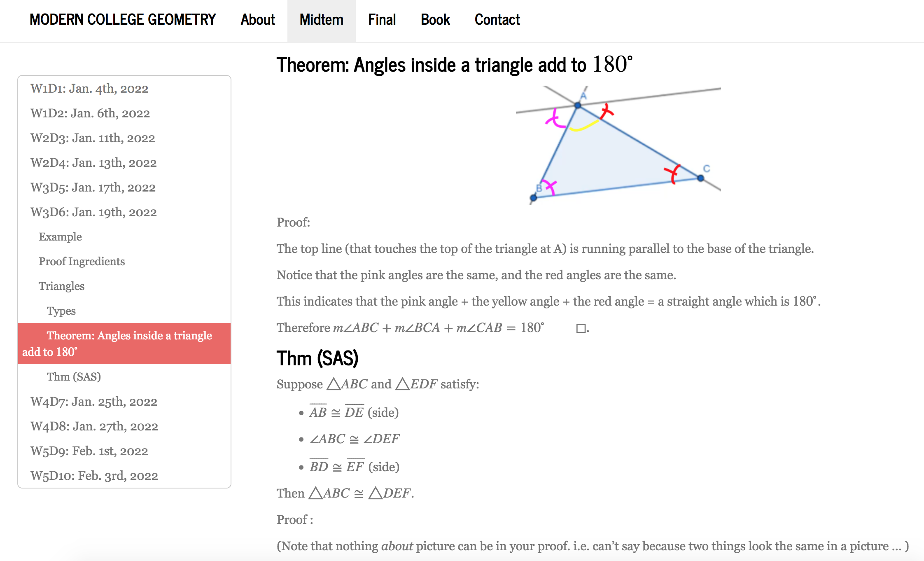924x561 pixels.
Task: Open the Thm (SAS) subsection
Action: pyautogui.click(x=73, y=376)
